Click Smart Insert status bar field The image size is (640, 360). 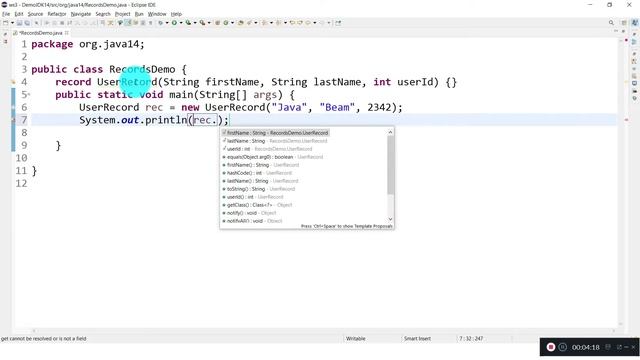[417, 339]
